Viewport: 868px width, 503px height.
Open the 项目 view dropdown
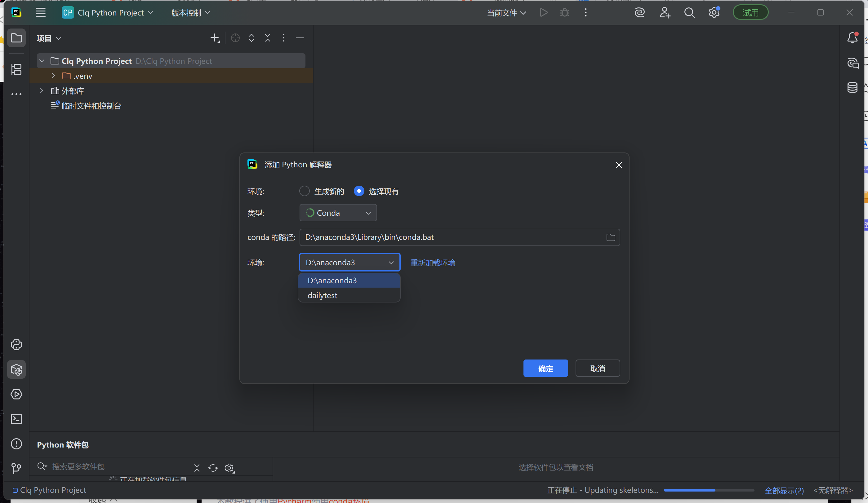[x=49, y=38]
